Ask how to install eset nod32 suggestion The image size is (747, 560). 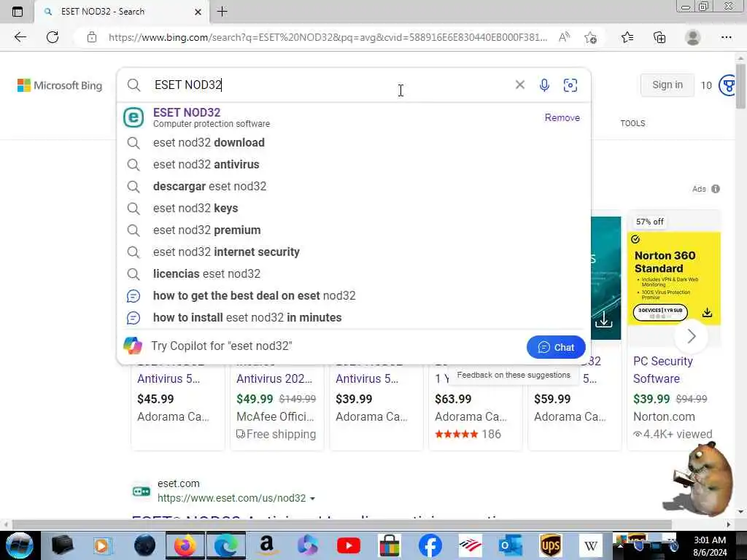tap(352, 318)
